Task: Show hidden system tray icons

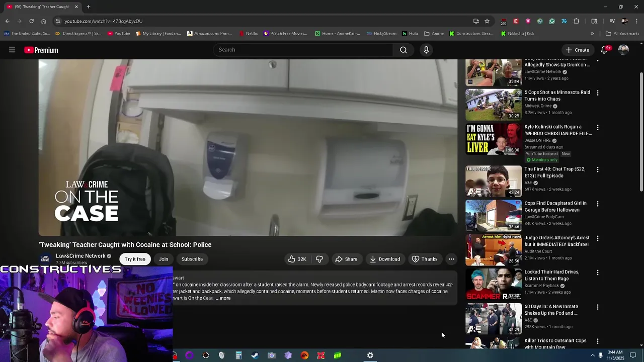Action: (592, 355)
